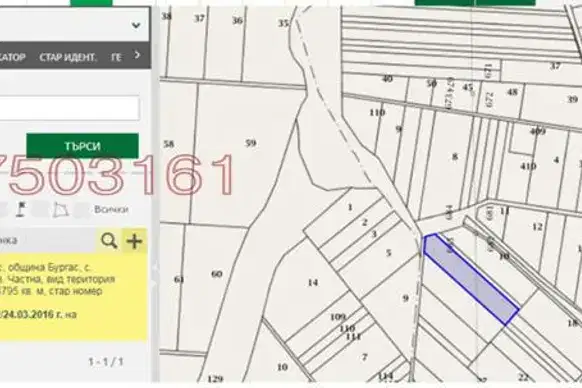Click parcel 45 on the map
The width and height of the screenshot is (582, 388).
468,87
